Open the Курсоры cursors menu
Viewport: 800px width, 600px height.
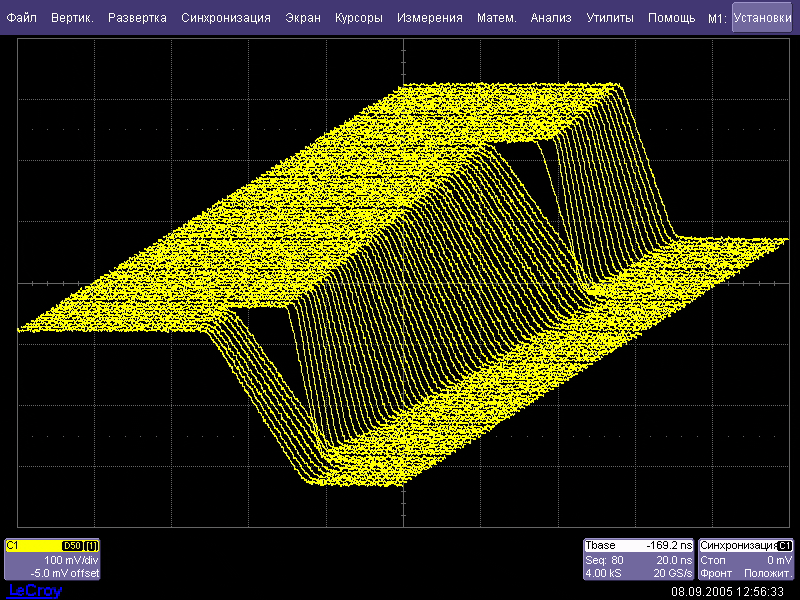pyautogui.click(x=359, y=18)
